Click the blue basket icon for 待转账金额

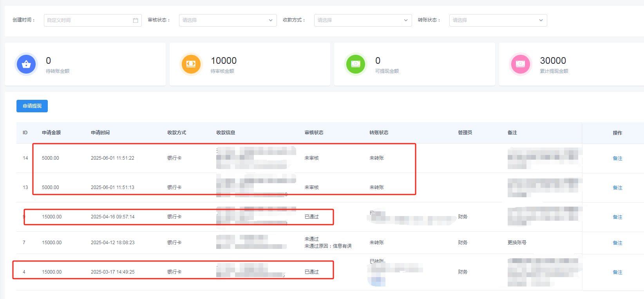pyautogui.click(x=26, y=64)
